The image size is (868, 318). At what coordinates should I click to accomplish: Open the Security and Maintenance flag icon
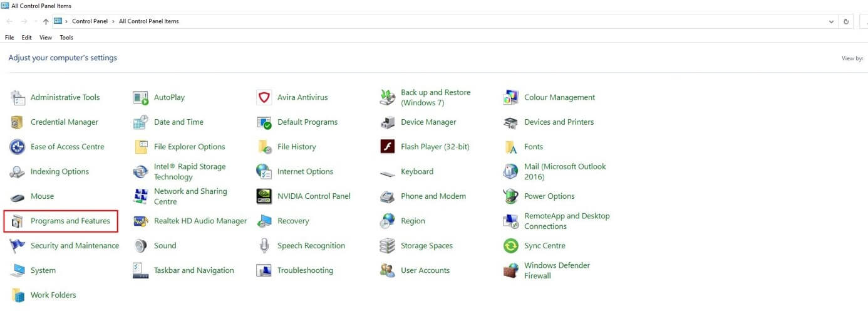18,246
